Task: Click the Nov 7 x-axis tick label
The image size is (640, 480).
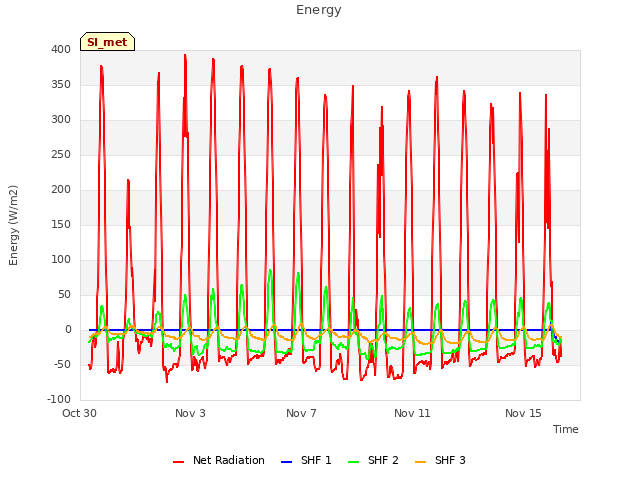Action: coord(301,413)
